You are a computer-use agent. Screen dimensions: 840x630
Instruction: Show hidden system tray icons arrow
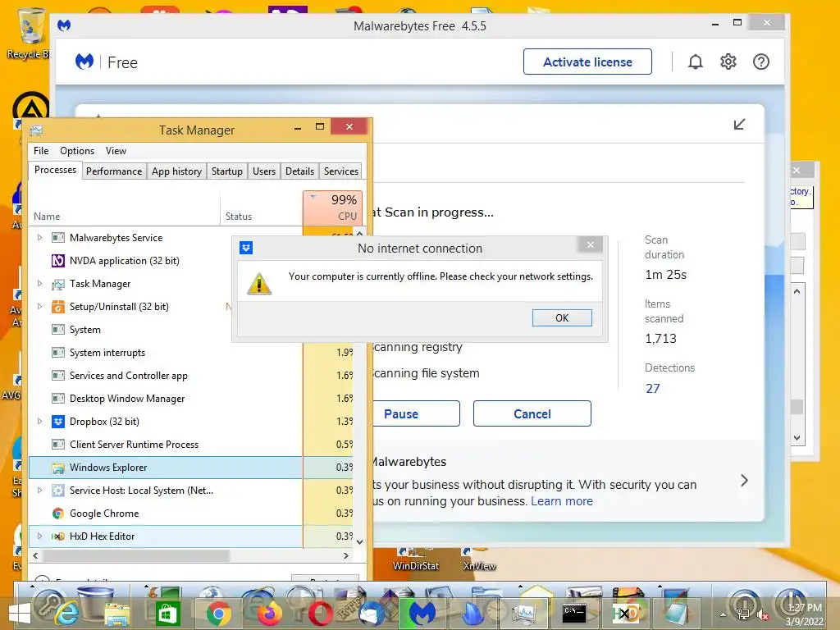(x=723, y=615)
